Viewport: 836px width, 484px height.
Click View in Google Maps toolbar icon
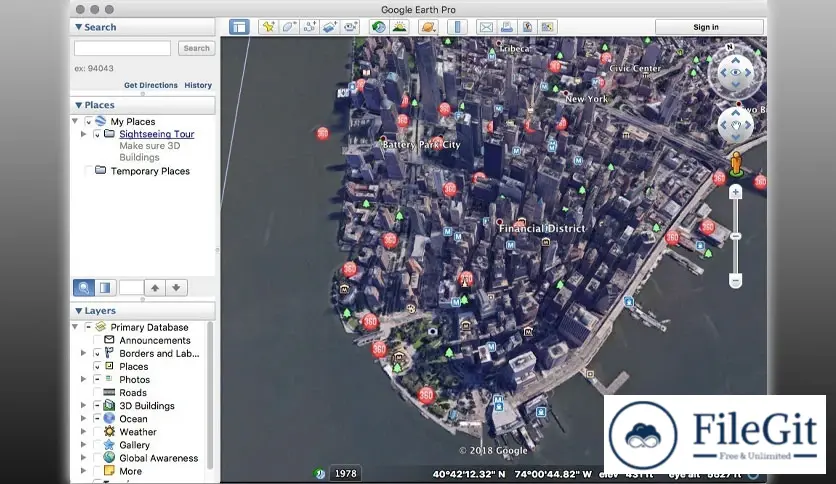click(547, 27)
